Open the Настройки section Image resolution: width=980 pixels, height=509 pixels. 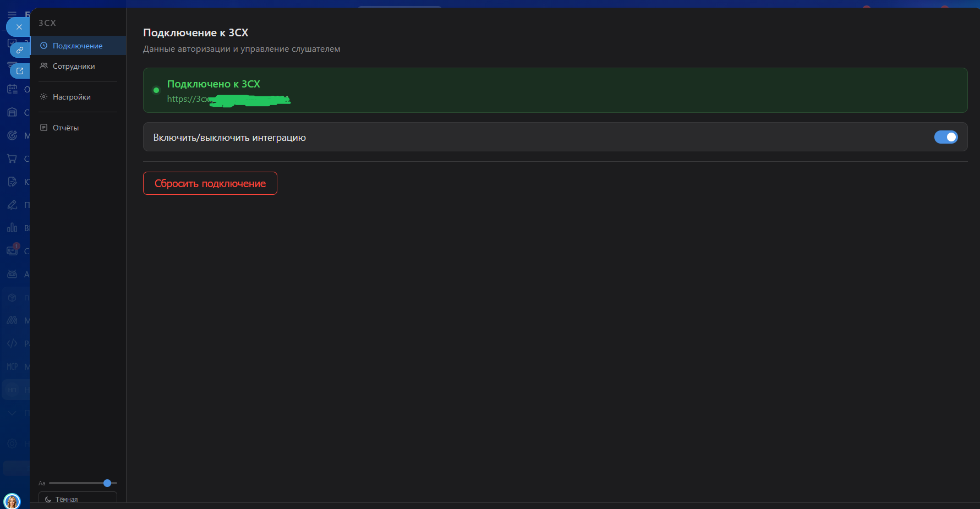coord(78,97)
